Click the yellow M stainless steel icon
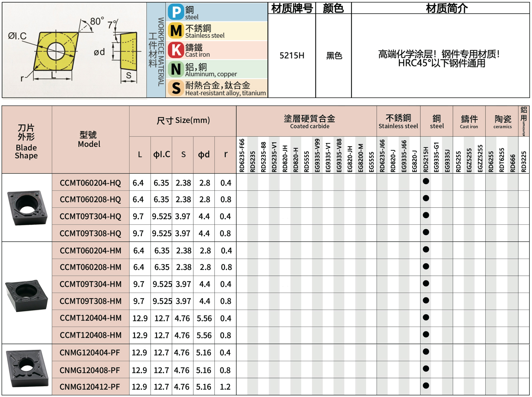 [176, 31]
